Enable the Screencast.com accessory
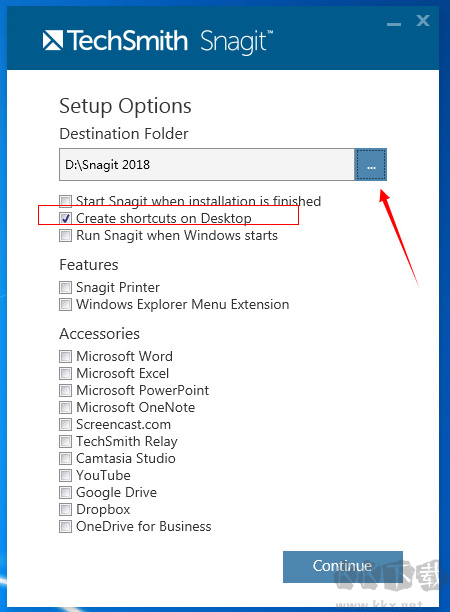The image size is (450, 612). (x=66, y=424)
